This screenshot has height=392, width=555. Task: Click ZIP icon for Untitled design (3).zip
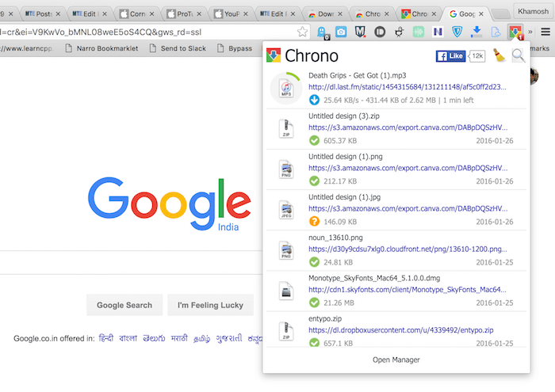point(286,128)
